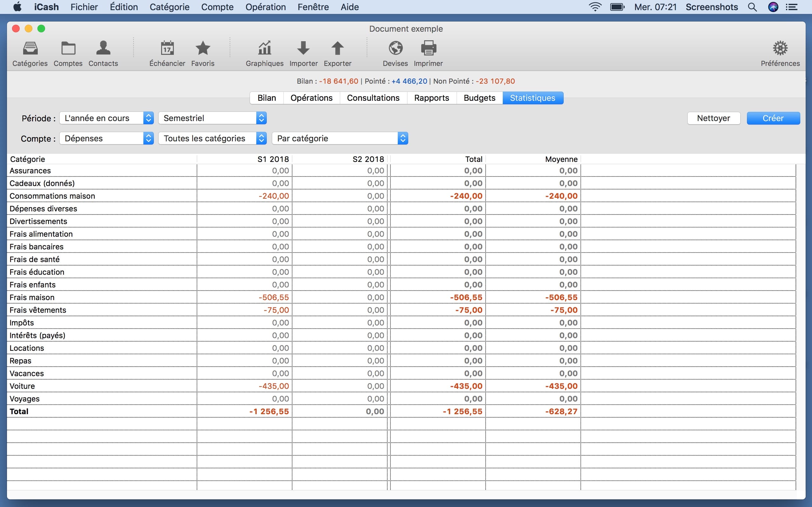Image resolution: width=812 pixels, height=507 pixels.
Task: Open the Semestriel interval dropdown
Action: 213,118
